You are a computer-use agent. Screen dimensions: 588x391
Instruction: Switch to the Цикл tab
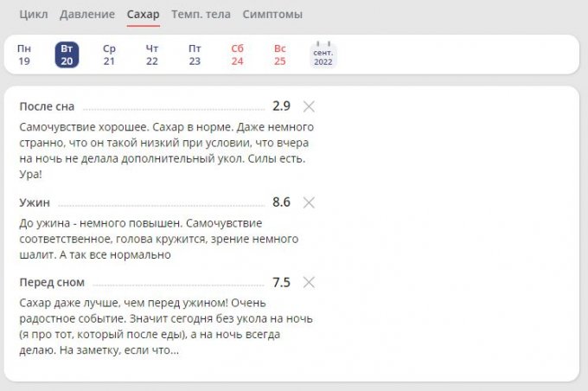click(34, 15)
